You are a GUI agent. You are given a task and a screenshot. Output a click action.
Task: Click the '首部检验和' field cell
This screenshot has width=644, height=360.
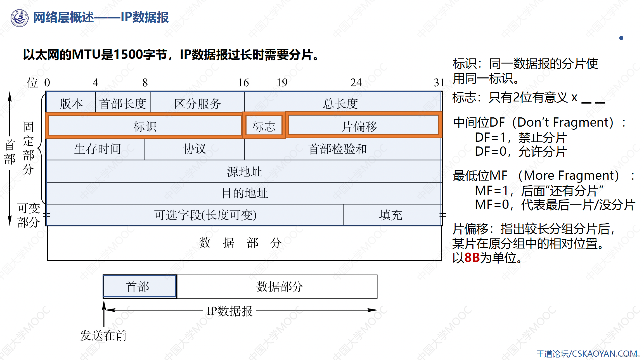343,149
